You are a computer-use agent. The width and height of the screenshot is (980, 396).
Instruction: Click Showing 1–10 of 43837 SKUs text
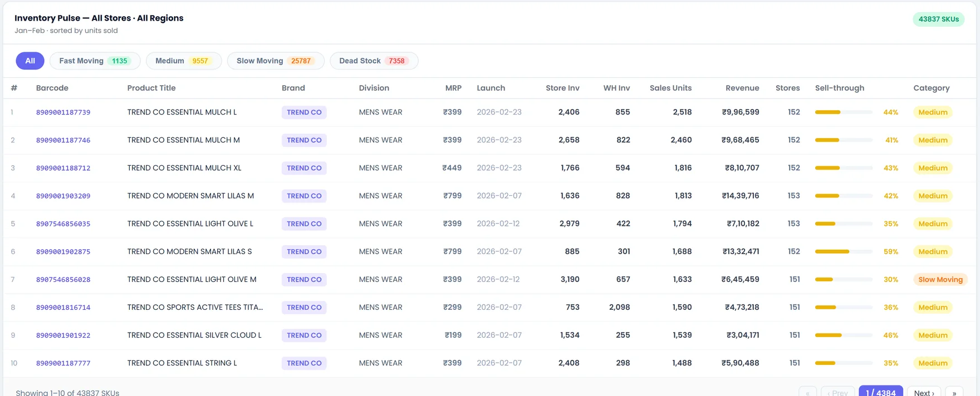(67, 392)
